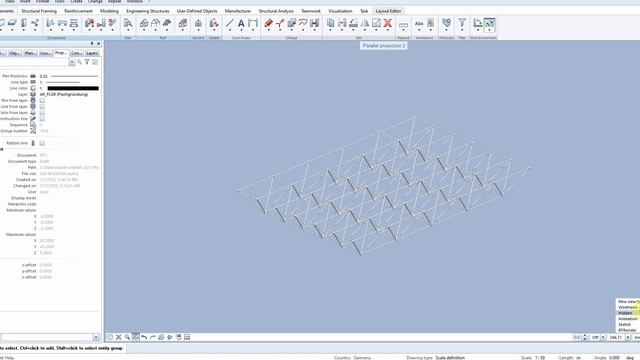
Task: Open dropdown arrow under the Line tool
Action: [x=230, y=31]
